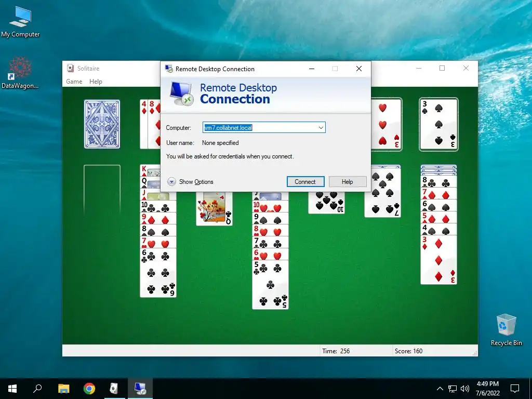This screenshot has width=532, height=399.
Task: Click Remote Desktop Connection title bar icon
Action: [169, 69]
